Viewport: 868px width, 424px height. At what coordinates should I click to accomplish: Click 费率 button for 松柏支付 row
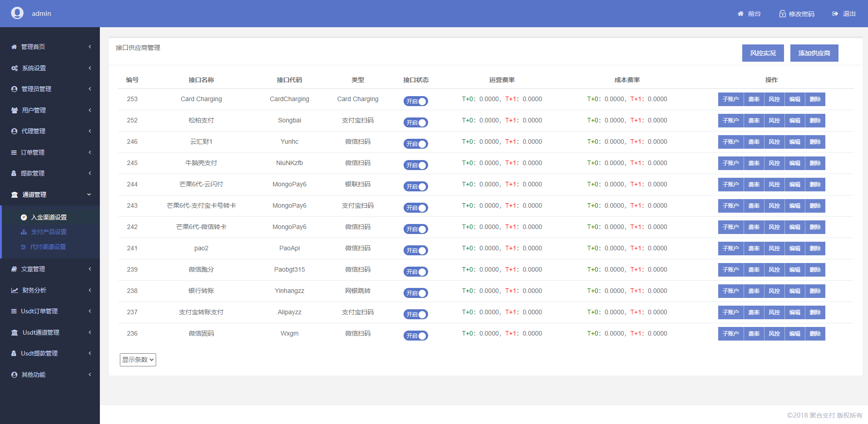[754, 121]
